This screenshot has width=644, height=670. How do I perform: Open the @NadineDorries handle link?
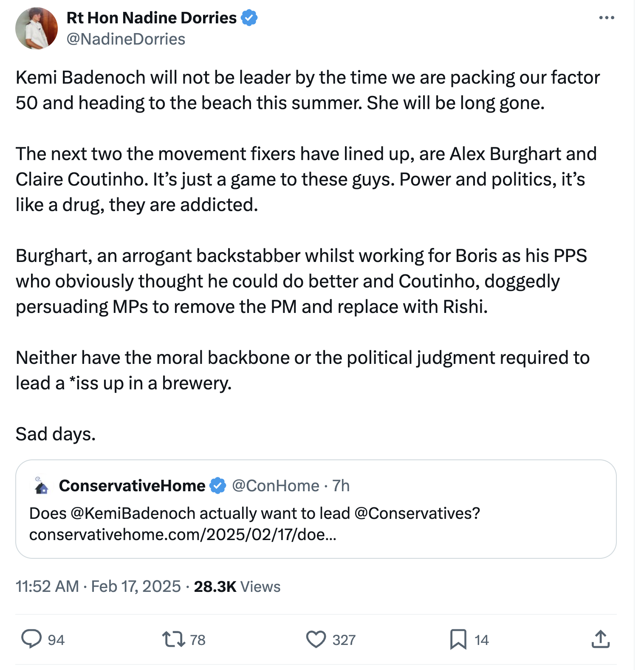tap(126, 39)
